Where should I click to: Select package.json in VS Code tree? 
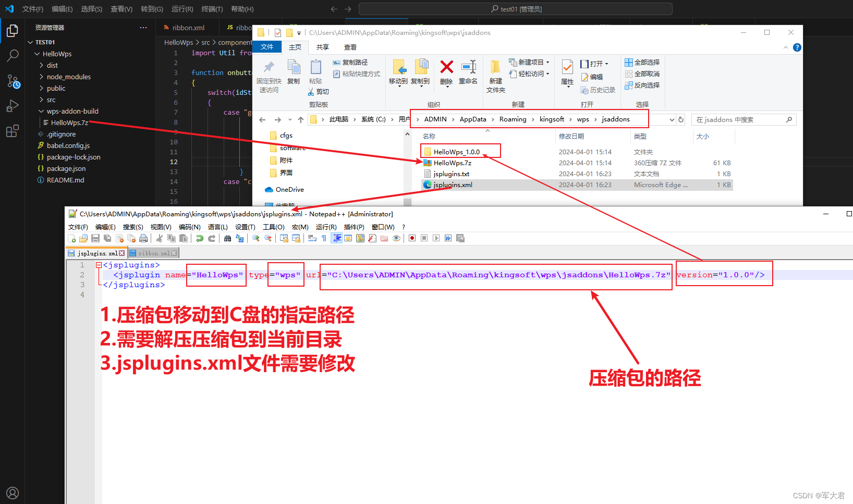tap(66, 168)
